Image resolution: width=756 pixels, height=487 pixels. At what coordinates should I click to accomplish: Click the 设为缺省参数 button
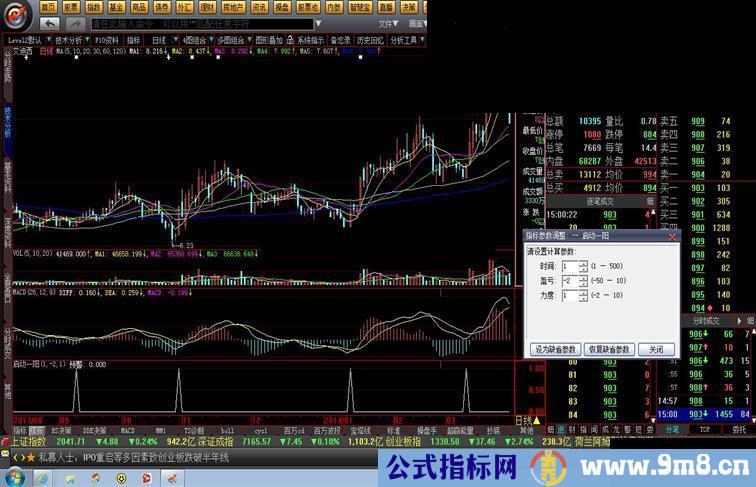tap(554, 350)
